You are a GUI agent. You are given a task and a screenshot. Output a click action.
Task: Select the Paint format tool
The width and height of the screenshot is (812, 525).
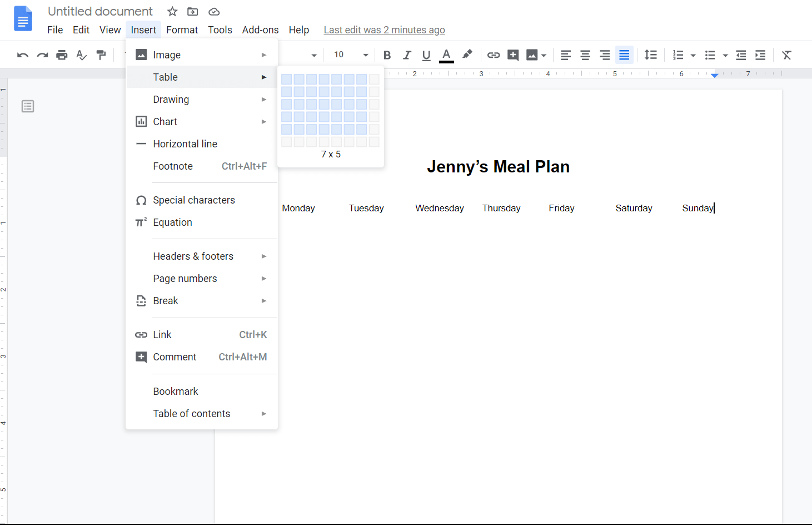click(101, 55)
